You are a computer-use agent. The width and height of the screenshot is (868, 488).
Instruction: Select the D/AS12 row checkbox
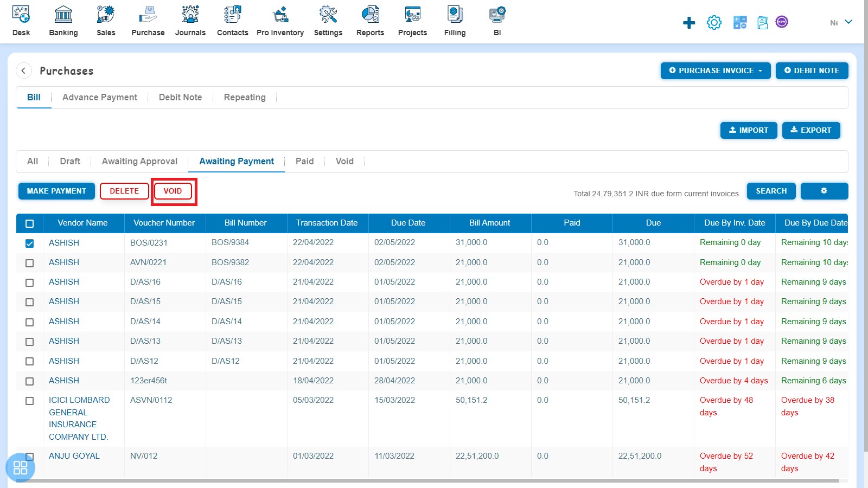[30, 361]
